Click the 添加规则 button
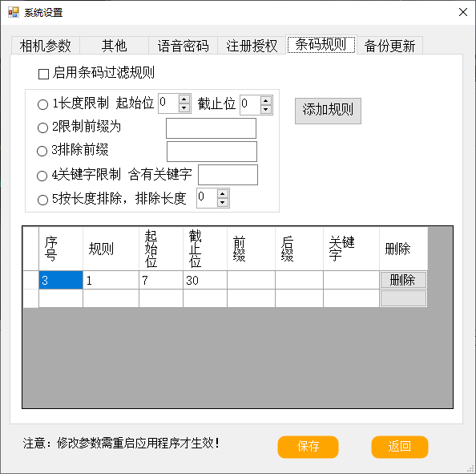The image size is (476, 474). (328, 111)
